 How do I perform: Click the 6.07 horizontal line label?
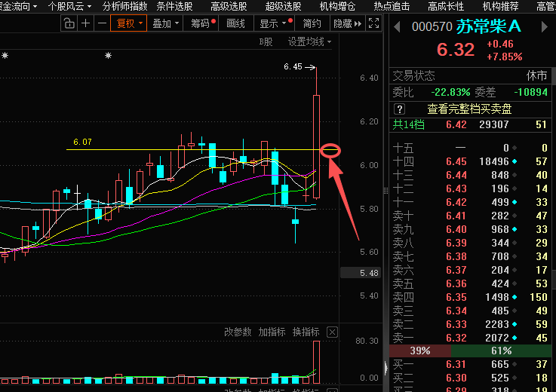tap(82, 142)
